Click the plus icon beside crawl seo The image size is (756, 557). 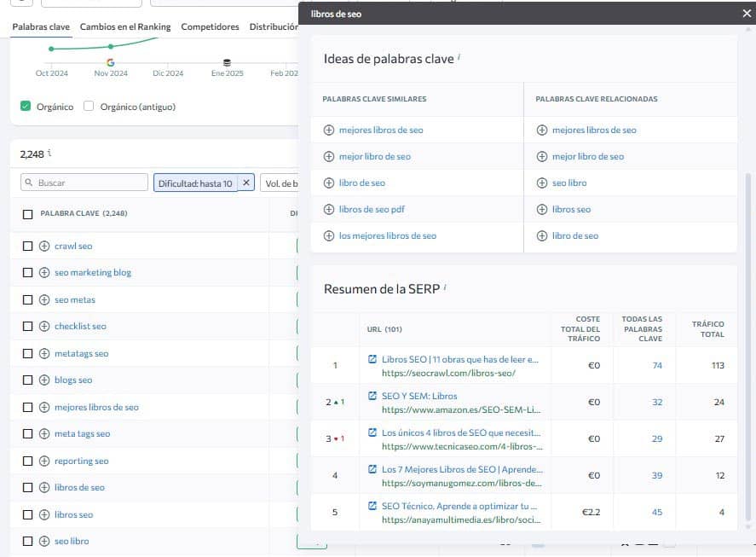pyautogui.click(x=45, y=246)
